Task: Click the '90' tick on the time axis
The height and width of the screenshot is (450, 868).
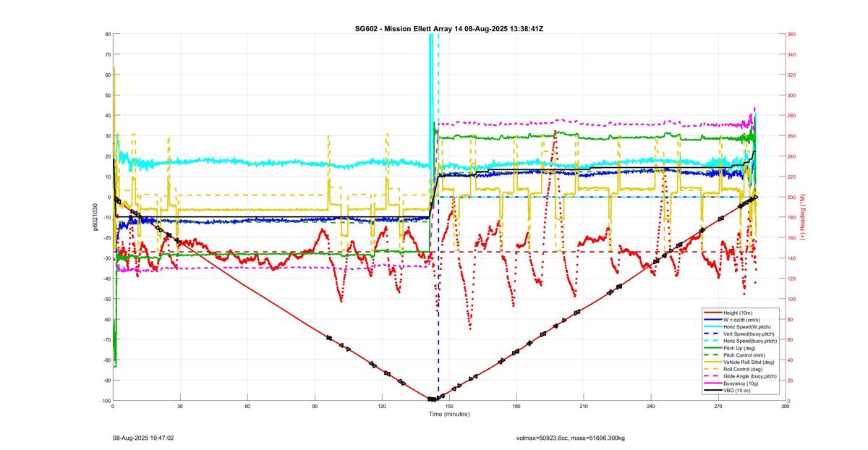Action: point(315,407)
